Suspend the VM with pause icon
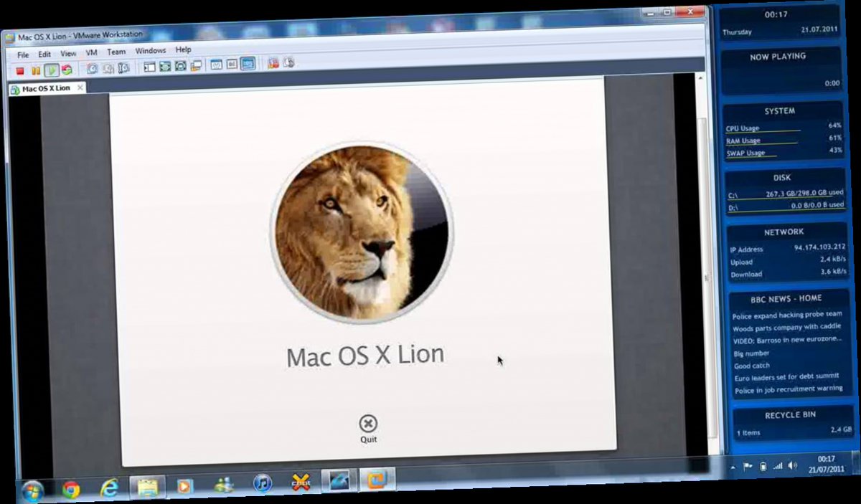The width and height of the screenshot is (861, 504). pyautogui.click(x=36, y=70)
